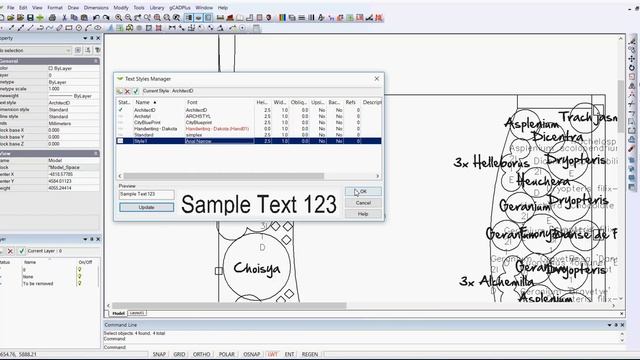Click the Preview sample text field

(147, 194)
